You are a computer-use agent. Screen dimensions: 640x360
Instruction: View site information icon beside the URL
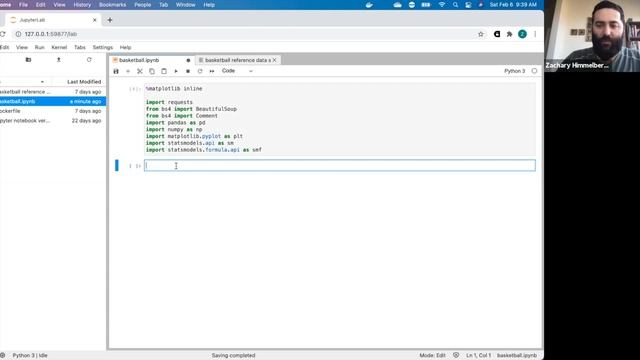point(18,34)
